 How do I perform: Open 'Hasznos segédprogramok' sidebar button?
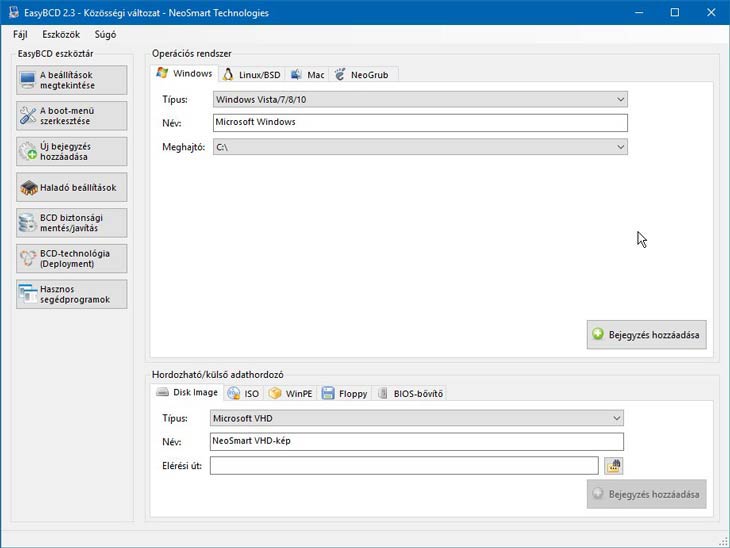72,294
